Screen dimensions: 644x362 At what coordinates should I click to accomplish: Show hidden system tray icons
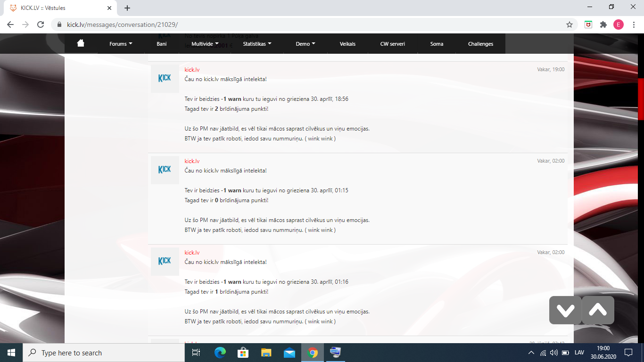(x=531, y=353)
